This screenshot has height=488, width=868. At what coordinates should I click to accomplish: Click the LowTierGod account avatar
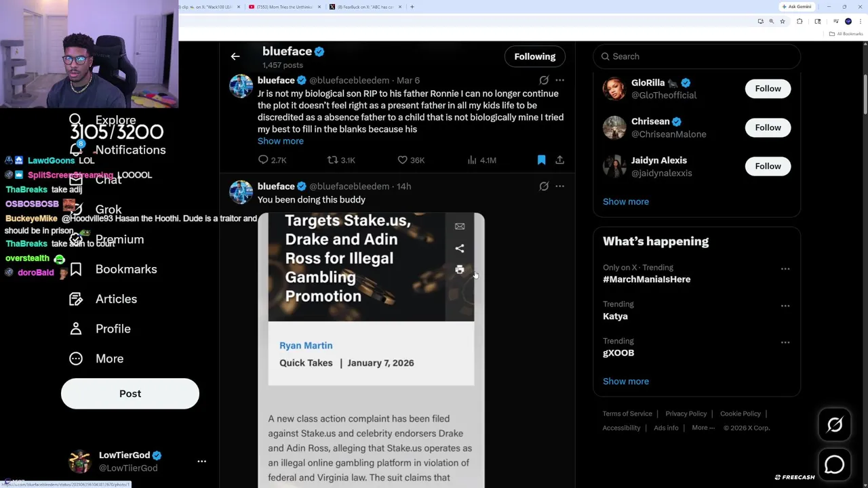(80, 462)
